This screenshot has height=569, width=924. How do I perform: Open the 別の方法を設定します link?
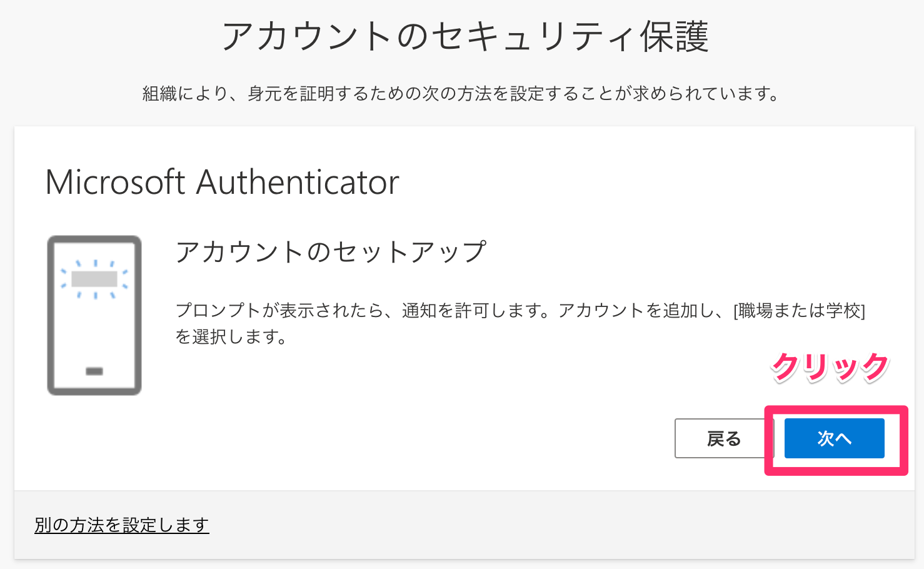coord(122,525)
